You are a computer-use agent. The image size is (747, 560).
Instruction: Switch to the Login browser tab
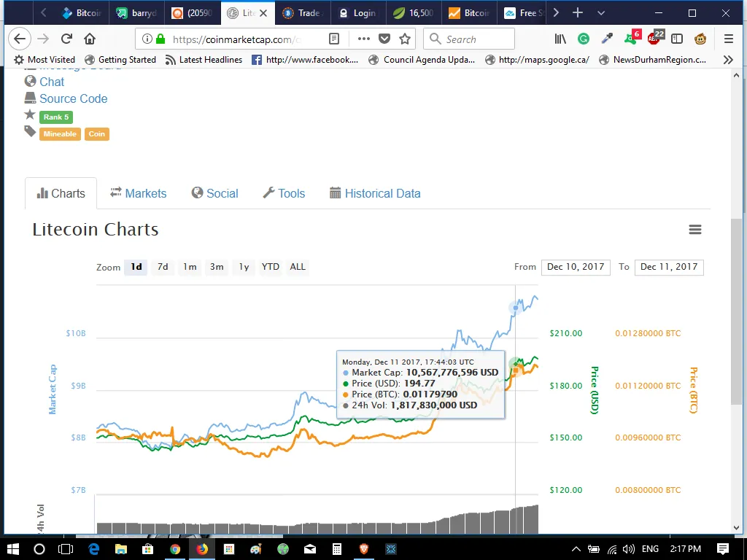pyautogui.click(x=358, y=13)
